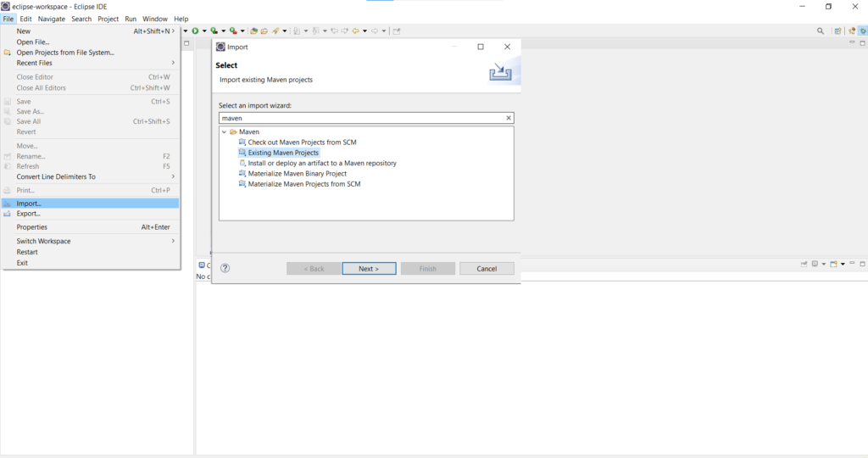Click the Coverage launch toolbar icon
This screenshot has width=868, height=458.
(x=214, y=31)
